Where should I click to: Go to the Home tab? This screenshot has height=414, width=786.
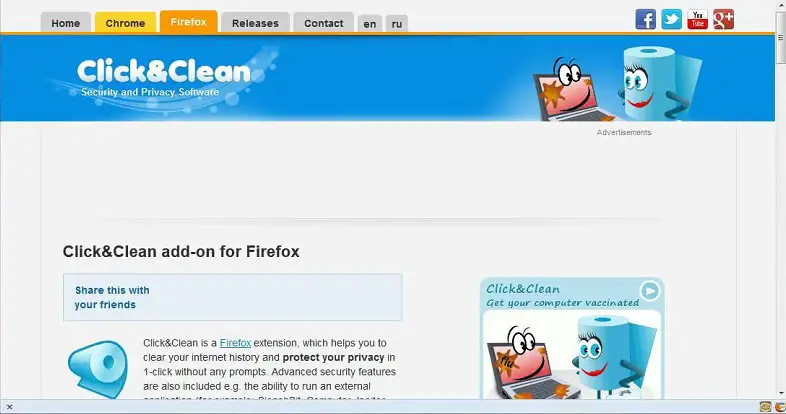coord(66,23)
